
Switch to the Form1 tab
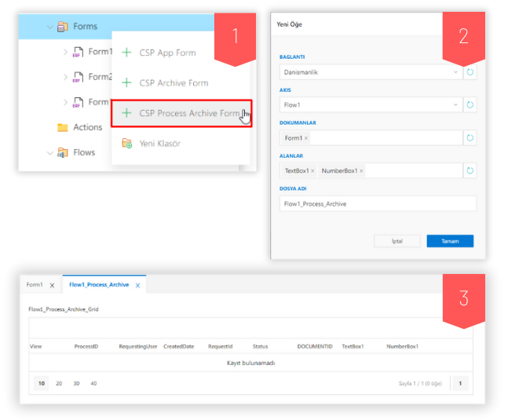pos(35,285)
